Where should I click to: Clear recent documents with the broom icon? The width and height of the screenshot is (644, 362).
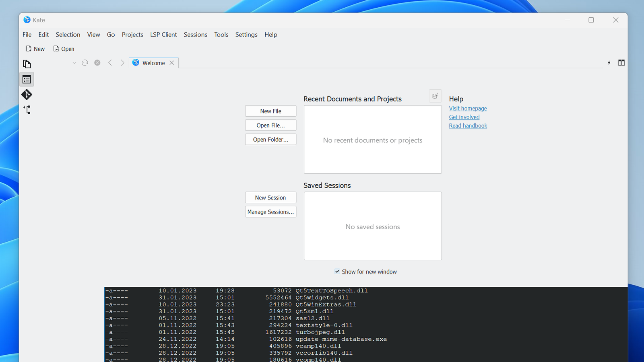click(435, 96)
